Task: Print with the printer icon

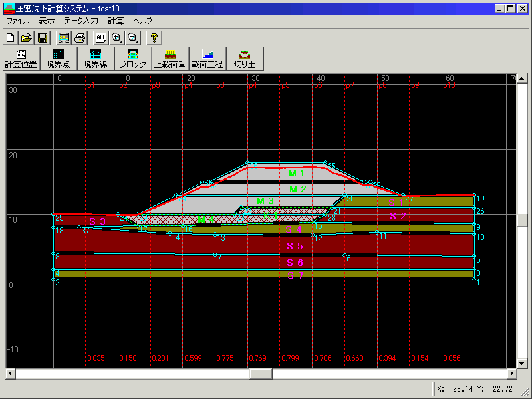Action: coord(80,37)
